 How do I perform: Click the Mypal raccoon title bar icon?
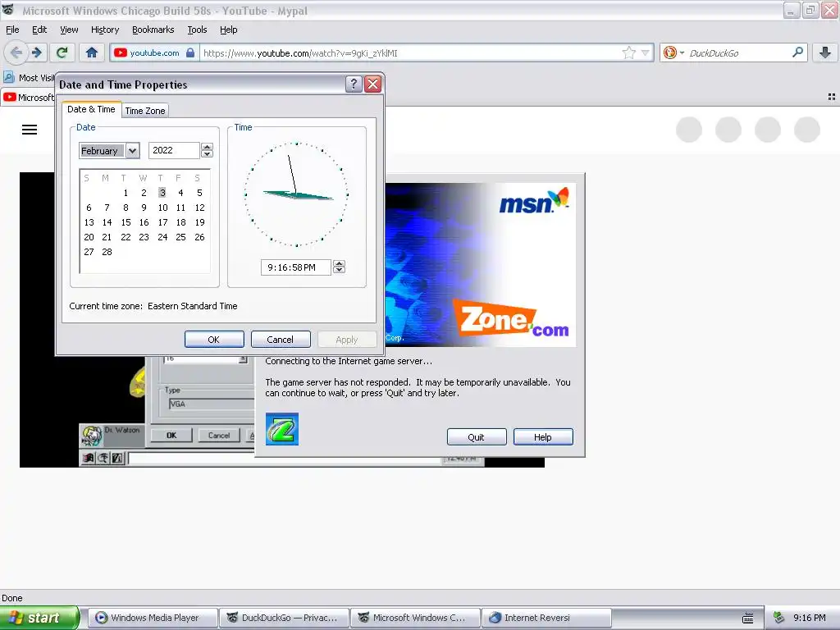(8, 9)
